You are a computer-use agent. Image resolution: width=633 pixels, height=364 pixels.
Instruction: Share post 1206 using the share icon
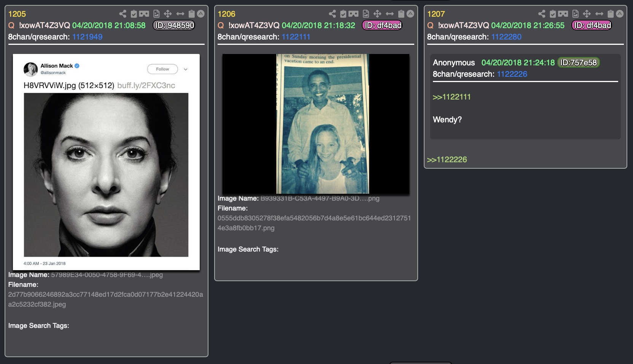tap(332, 14)
